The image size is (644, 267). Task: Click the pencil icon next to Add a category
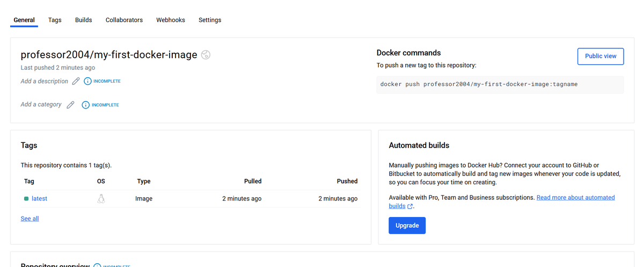tap(70, 105)
